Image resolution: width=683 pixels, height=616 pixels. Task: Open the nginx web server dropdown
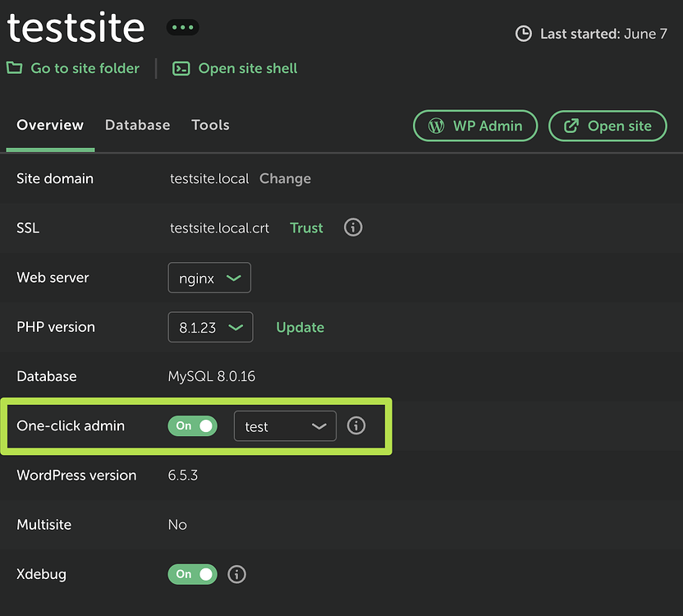pos(209,278)
